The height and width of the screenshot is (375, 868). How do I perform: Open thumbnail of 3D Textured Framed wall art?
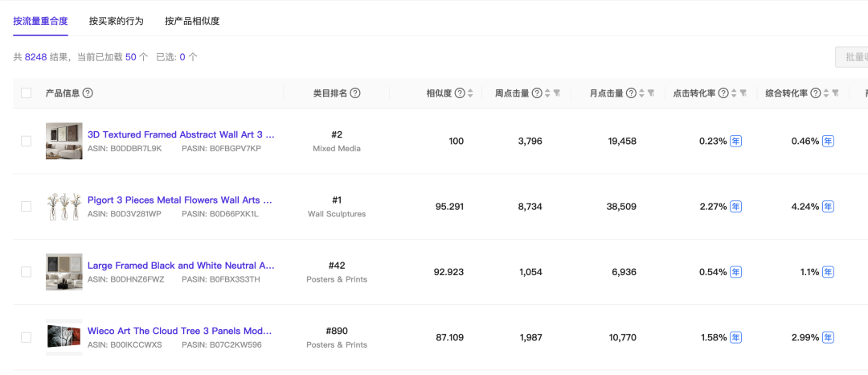pos(64,141)
